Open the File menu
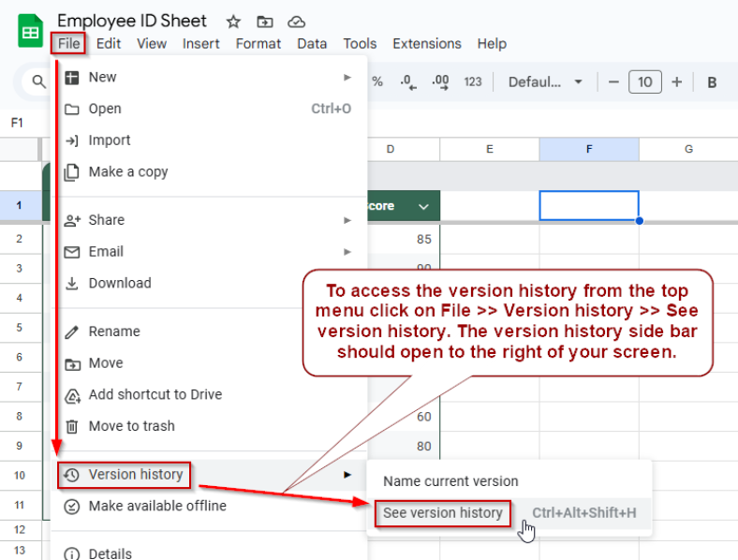Viewport: 738px width, 560px height. point(68,43)
